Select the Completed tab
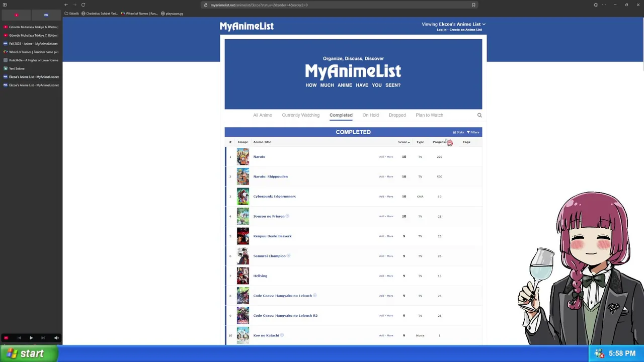The width and height of the screenshot is (644, 362). 341,115
